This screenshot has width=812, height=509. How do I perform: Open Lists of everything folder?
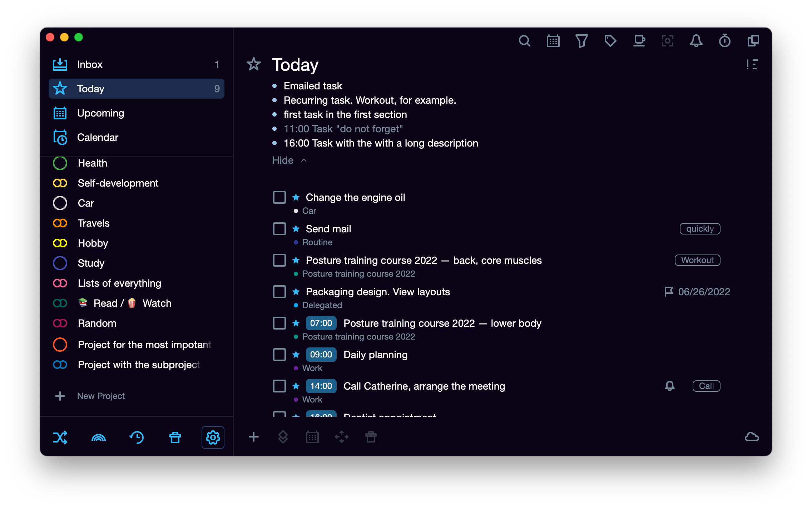click(137, 283)
